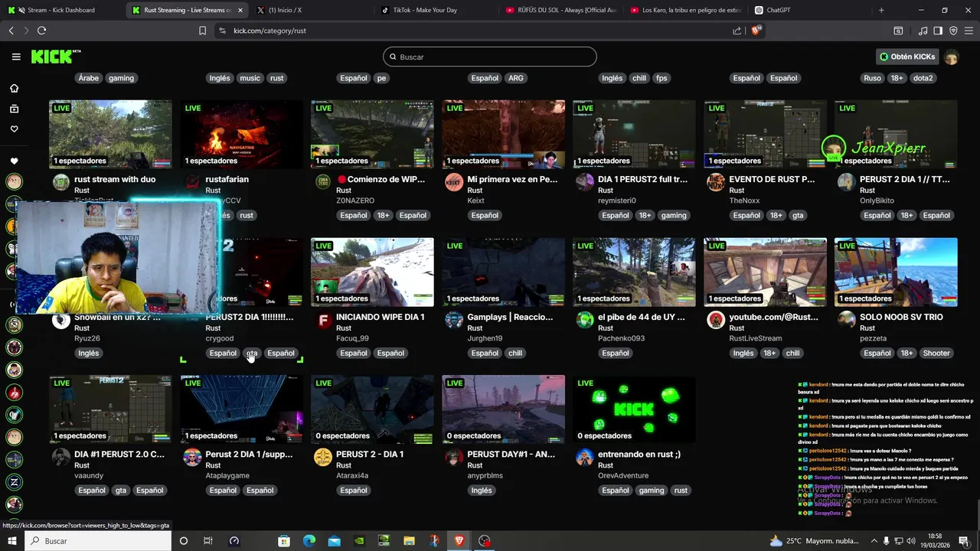Open Brave Shields lion icon
The image size is (980, 551).
[x=756, y=31]
